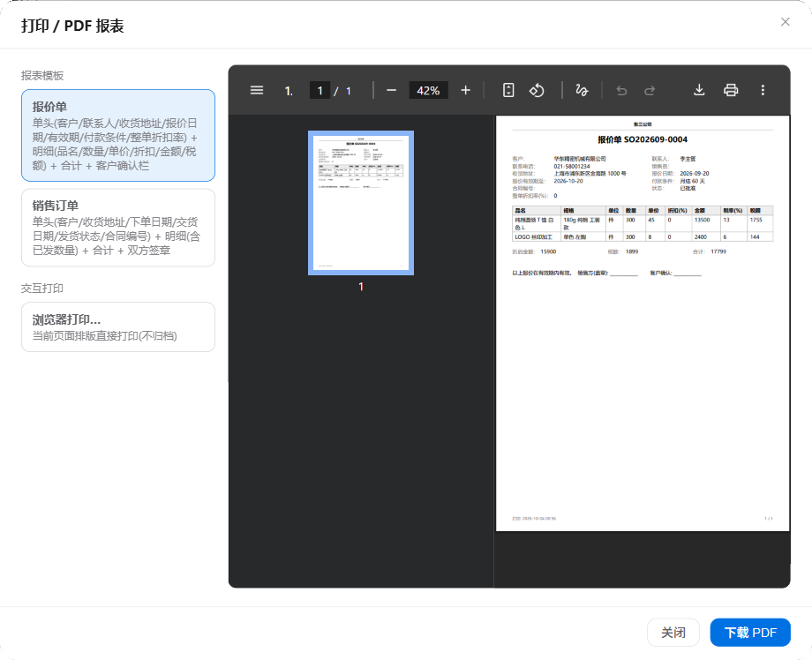Click the 交互打印 section label
This screenshot has width=812, height=660.
[x=42, y=288]
